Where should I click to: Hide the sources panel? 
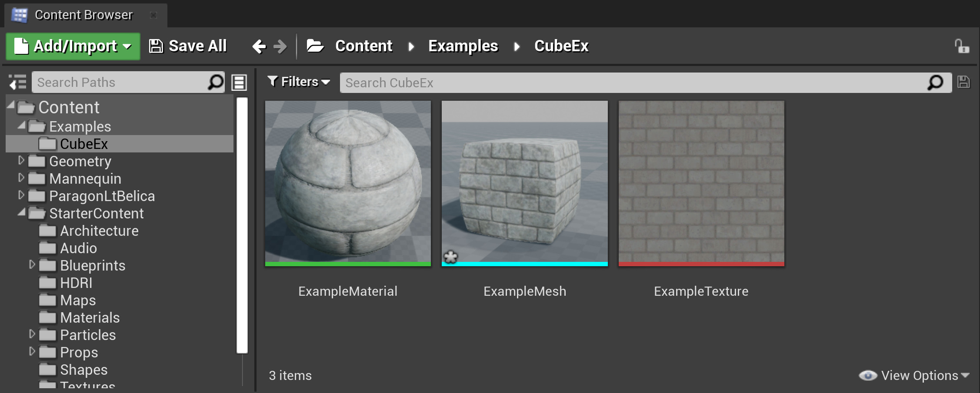(x=18, y=82)
